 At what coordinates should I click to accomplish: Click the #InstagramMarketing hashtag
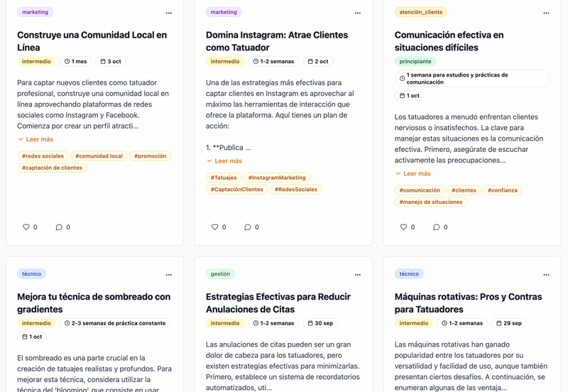(x=277, y=178)
